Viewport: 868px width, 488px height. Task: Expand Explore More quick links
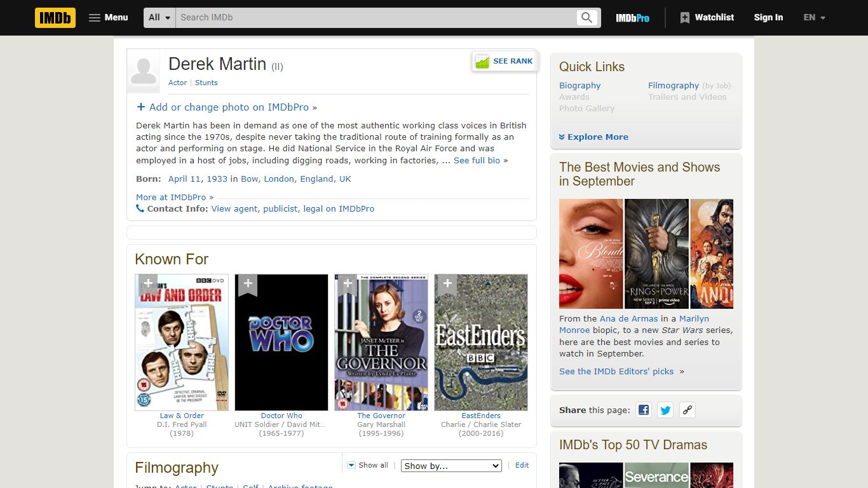593,137
